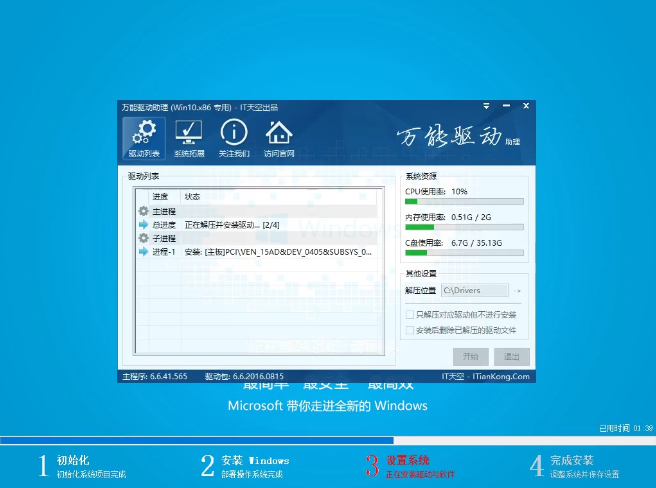Click the CPU使用率 progress bar
Viewport: 656px width, 488px height.
tap(464, 202)
